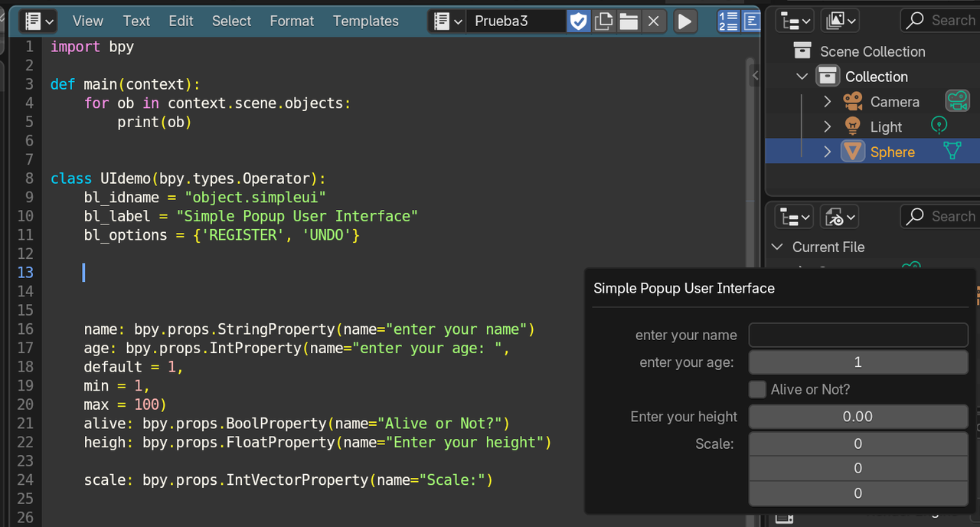Select the Light row label

tap(886, 127)
